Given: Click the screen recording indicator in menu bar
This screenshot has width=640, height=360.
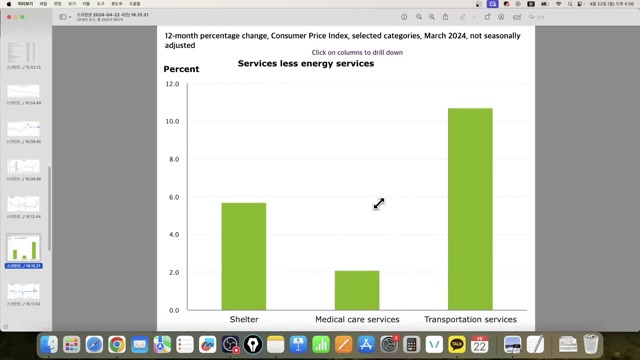Looking at the screenshot, I should coord(493,4).
